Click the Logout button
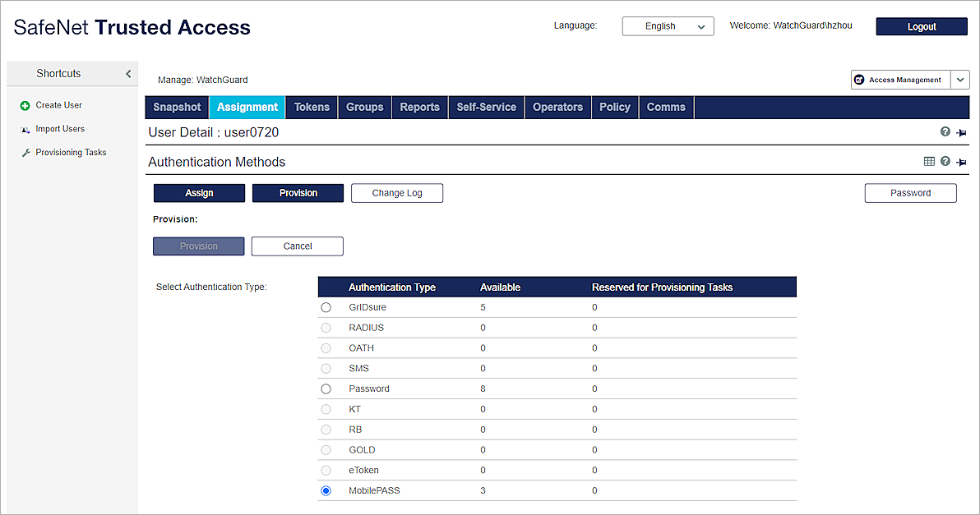The height and width of the screenshot is (515, 980). pos(921,25)
